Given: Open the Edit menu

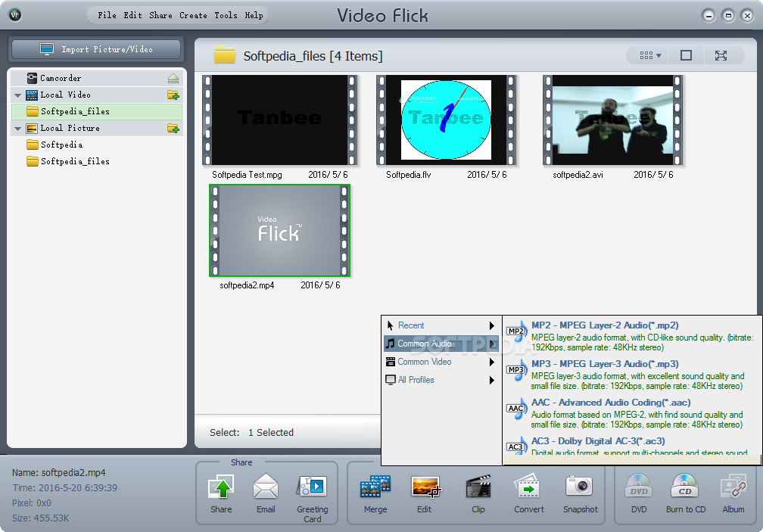Looking at the screenshot, I should tap(133, 15).
